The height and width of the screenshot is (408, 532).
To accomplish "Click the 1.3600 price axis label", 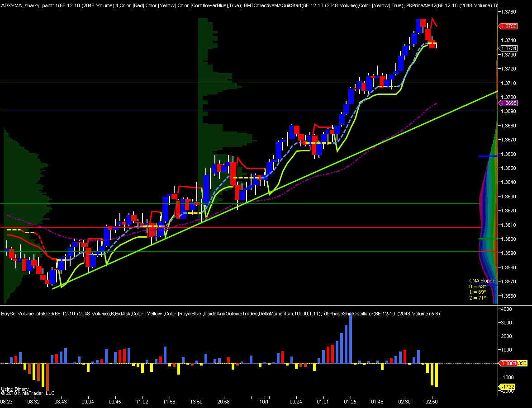I will [x=508, y=239].
